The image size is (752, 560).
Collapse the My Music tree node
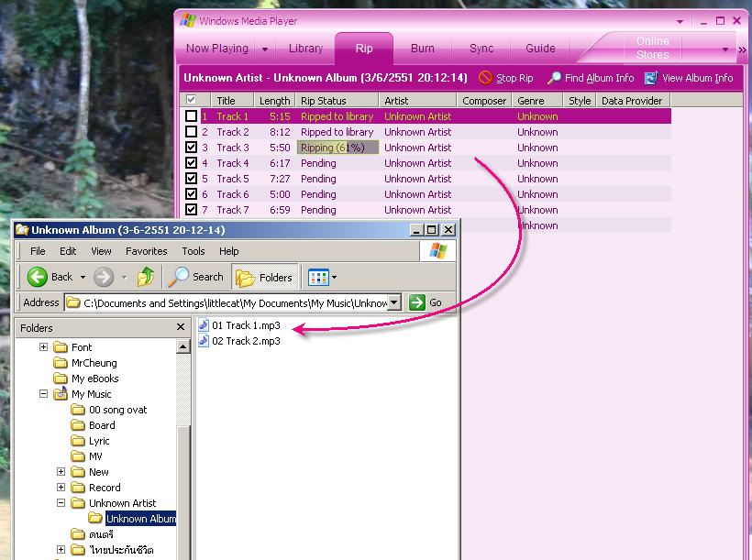click(x=43, y=393)
